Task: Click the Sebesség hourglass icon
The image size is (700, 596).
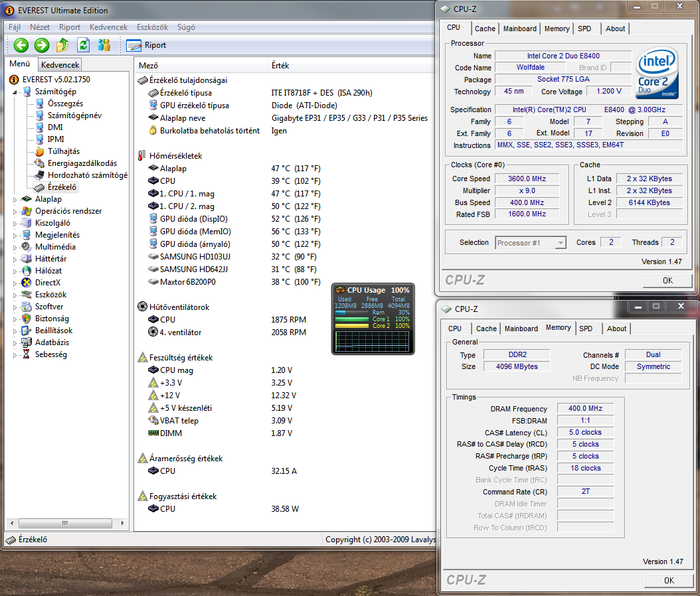Action: [x=27, y=354]
